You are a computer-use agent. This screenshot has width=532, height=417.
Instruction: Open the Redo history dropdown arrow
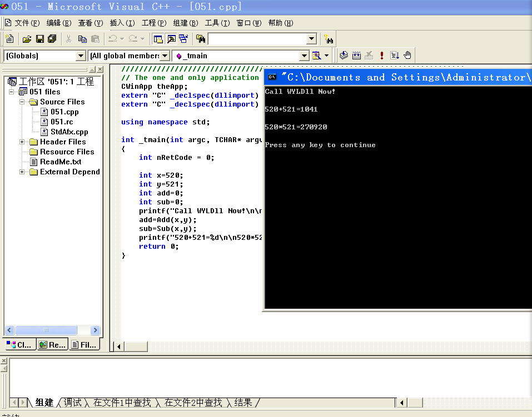[x=142, y=39]
